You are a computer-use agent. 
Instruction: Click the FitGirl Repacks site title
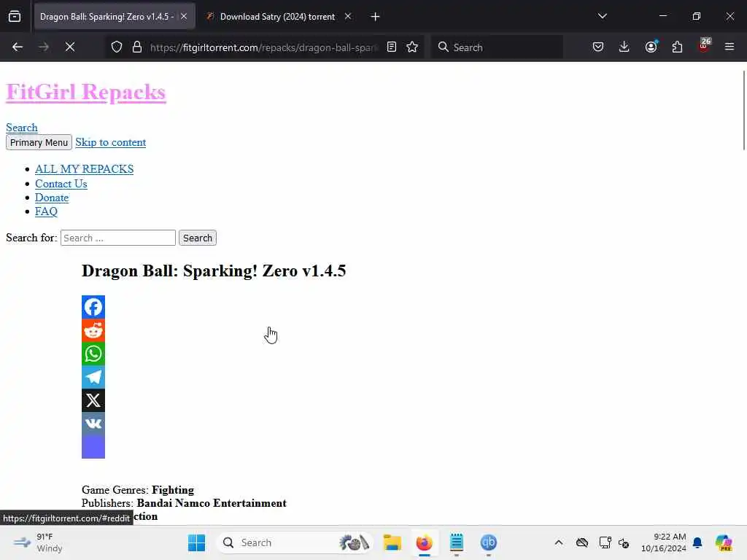coord(86,92)
